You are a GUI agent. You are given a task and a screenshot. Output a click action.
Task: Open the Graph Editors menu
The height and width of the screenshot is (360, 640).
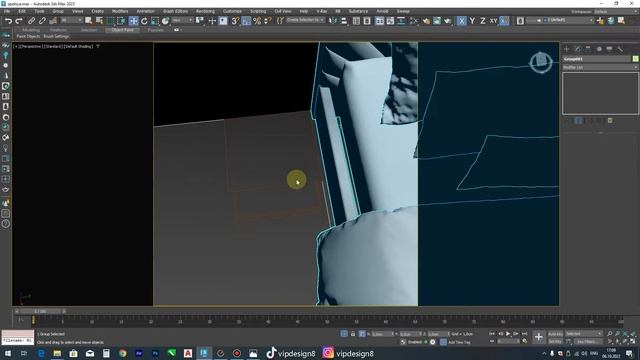(x=176, y=11)
